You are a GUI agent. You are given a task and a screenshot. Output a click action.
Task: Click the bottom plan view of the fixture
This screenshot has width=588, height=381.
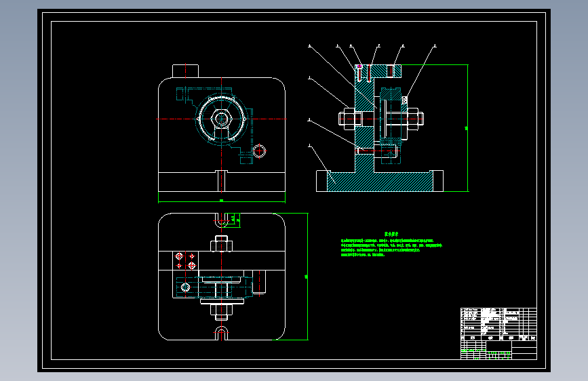(x=222, y=277)
